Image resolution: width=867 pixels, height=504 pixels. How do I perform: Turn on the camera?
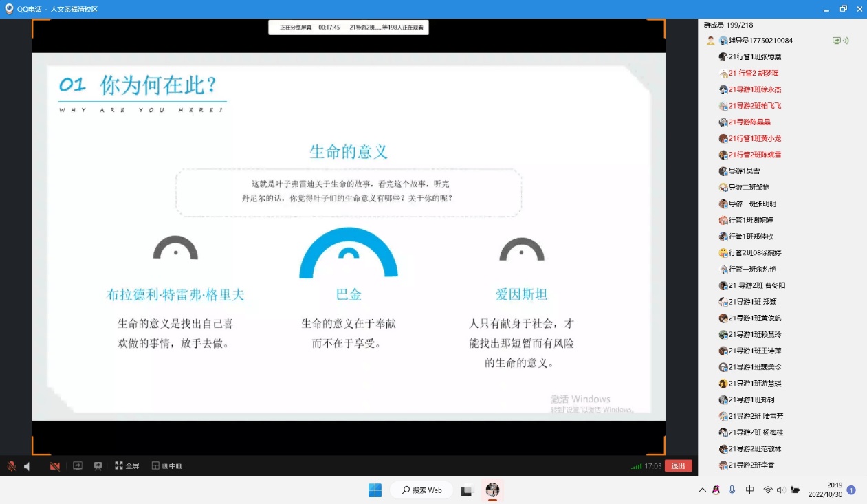point(55,466)
